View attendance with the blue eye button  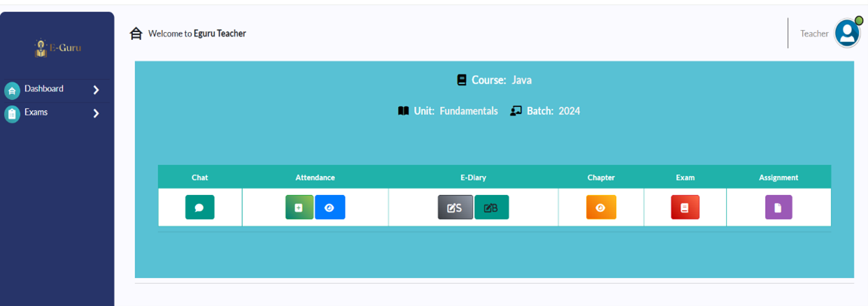[x=329, y=207]
